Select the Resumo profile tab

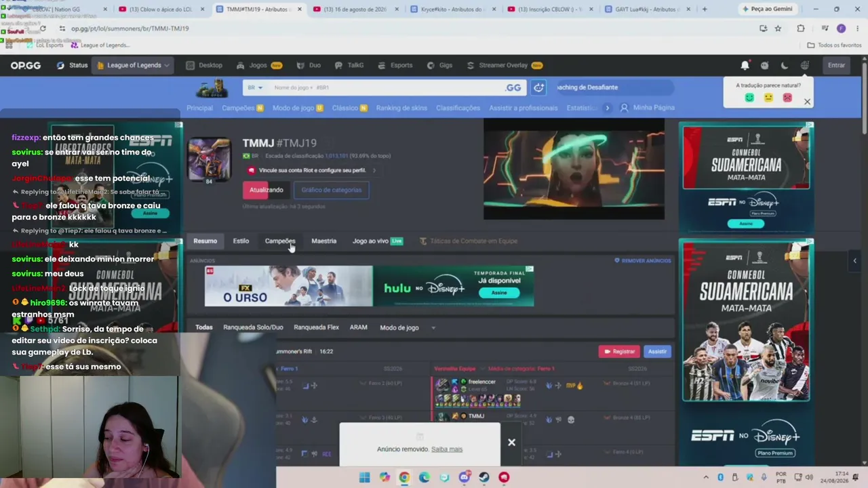[x=205, y=241]
